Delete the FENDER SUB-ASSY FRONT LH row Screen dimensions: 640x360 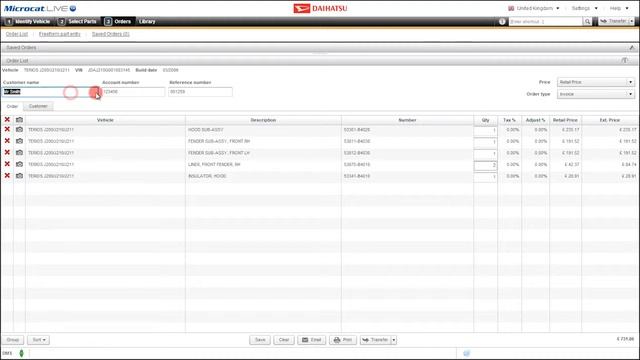[7, 152]
